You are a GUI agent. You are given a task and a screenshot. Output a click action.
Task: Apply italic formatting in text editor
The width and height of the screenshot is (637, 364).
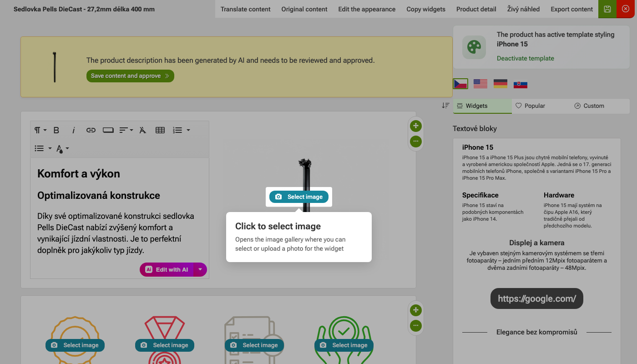pyautogui.click(x=73, y=130)
